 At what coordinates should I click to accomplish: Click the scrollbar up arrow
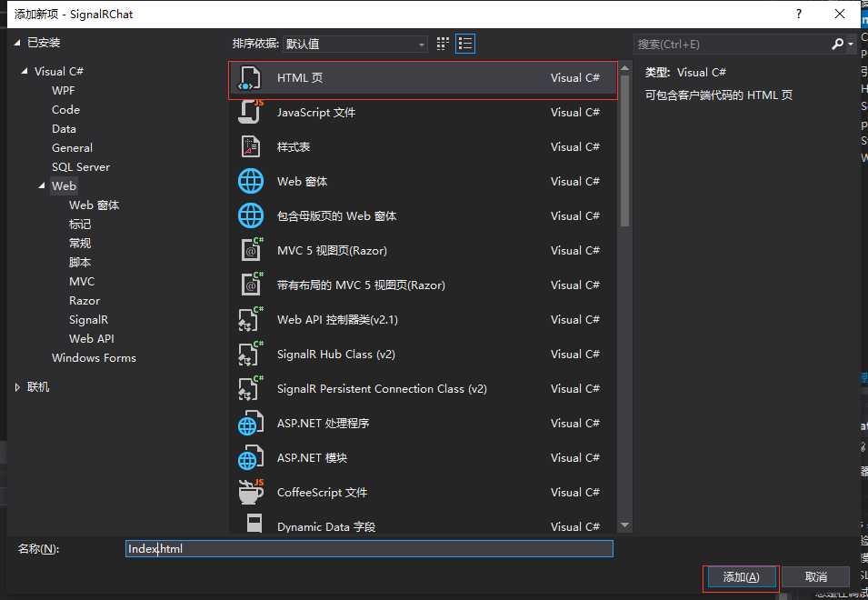pos(625,68)
